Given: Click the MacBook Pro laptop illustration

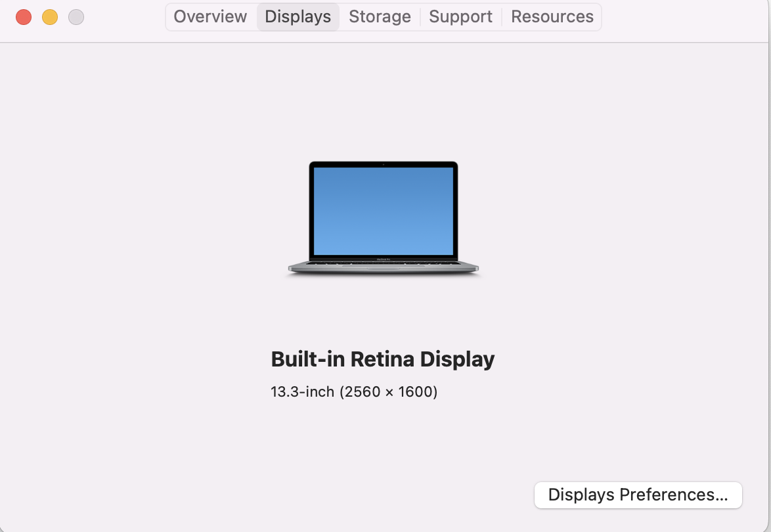Looking at the screenshot, I should (383, 218).
